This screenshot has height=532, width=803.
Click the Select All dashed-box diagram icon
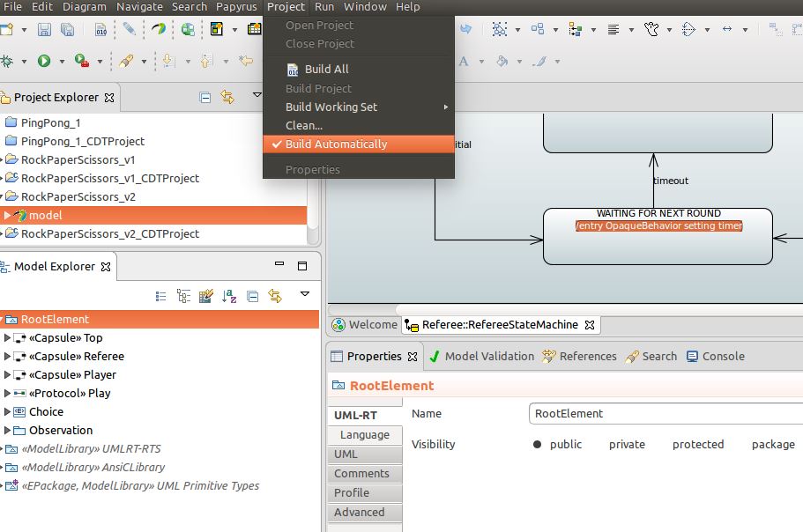[499, 29]
